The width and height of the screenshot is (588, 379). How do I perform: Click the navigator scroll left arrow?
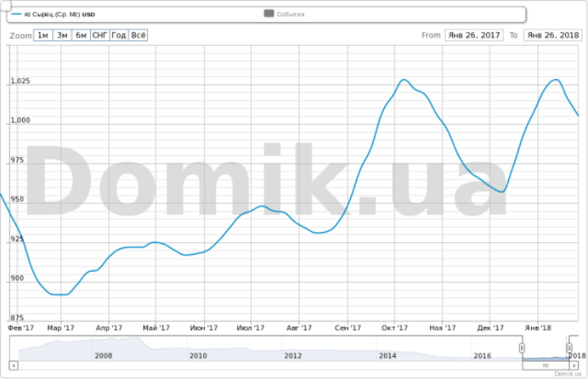(13, 365)
